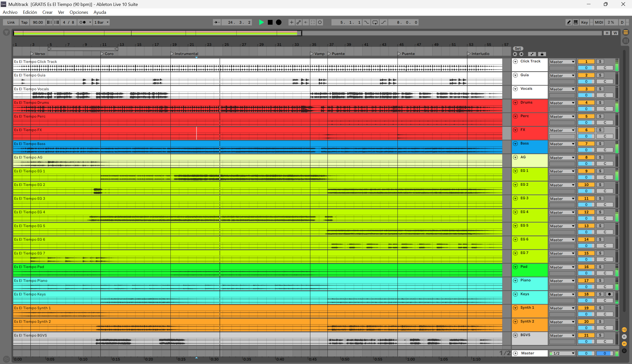The image size is (632, 364).
Task: Click the Coro locator marker
Action: (x=102, y=54)
